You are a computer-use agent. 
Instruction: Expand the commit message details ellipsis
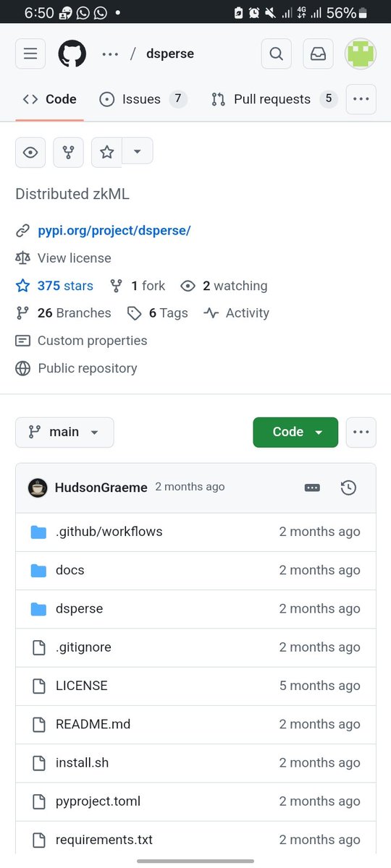coord(312,488)
